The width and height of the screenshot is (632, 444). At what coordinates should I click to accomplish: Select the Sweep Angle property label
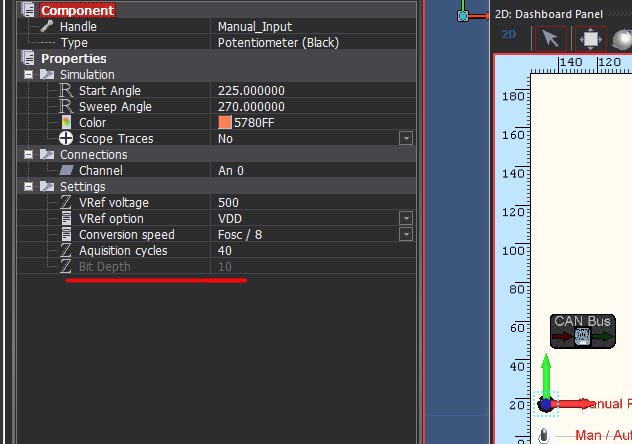[x=115, y=107]
